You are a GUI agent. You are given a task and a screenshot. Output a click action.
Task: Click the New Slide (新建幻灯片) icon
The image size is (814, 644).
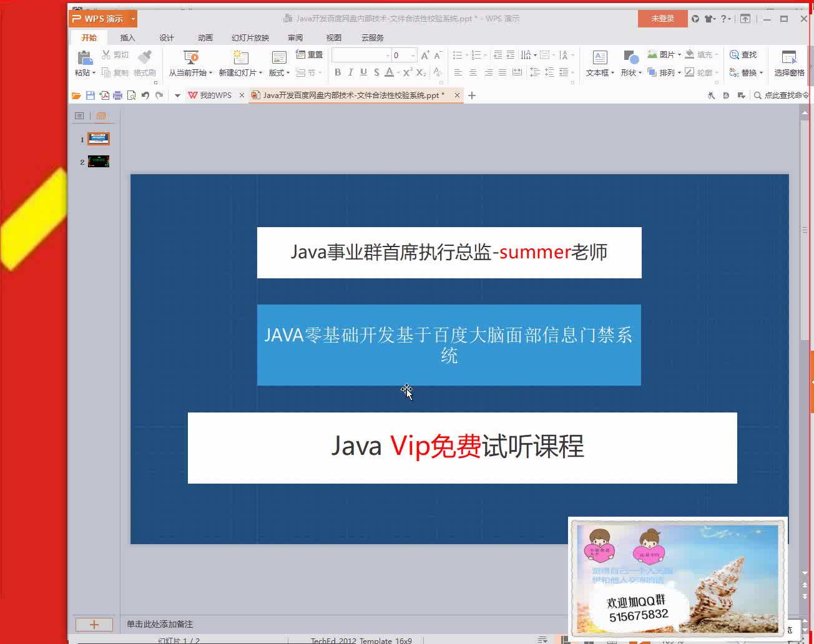[240, 58]
